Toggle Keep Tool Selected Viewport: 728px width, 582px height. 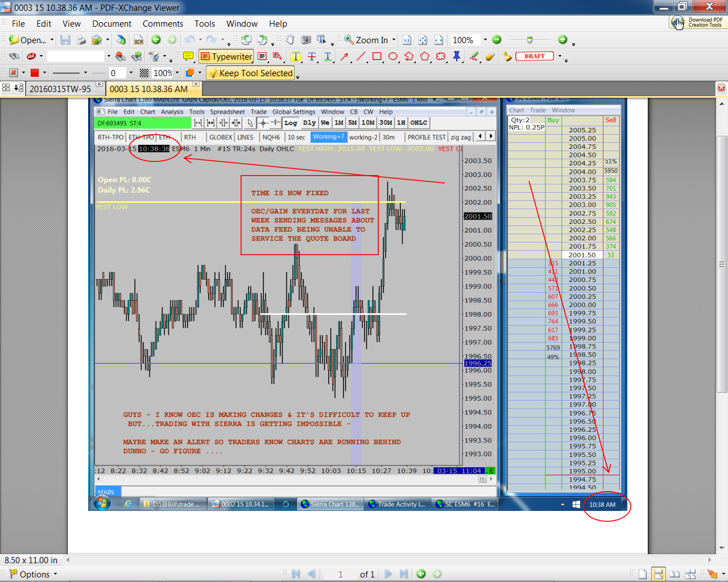pos(250,73)
